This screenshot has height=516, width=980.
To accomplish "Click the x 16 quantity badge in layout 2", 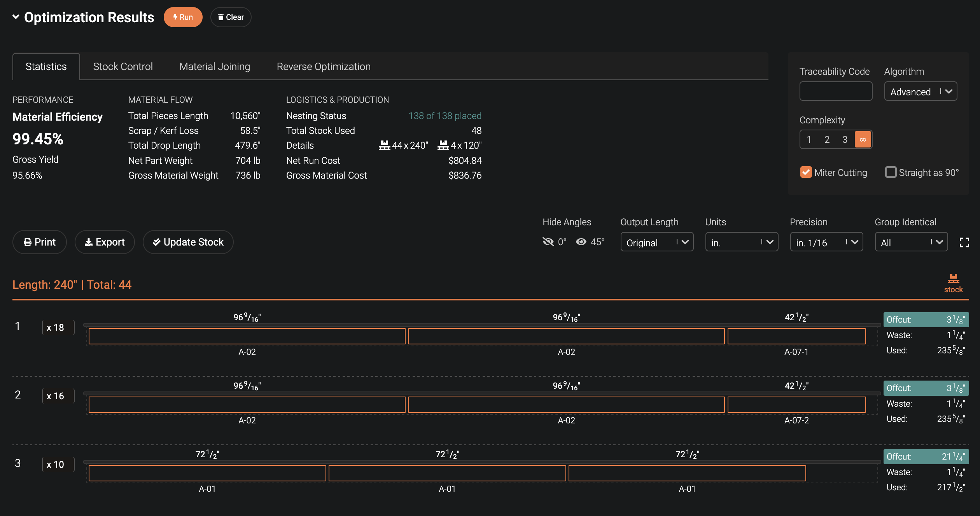I will point(58,396).
